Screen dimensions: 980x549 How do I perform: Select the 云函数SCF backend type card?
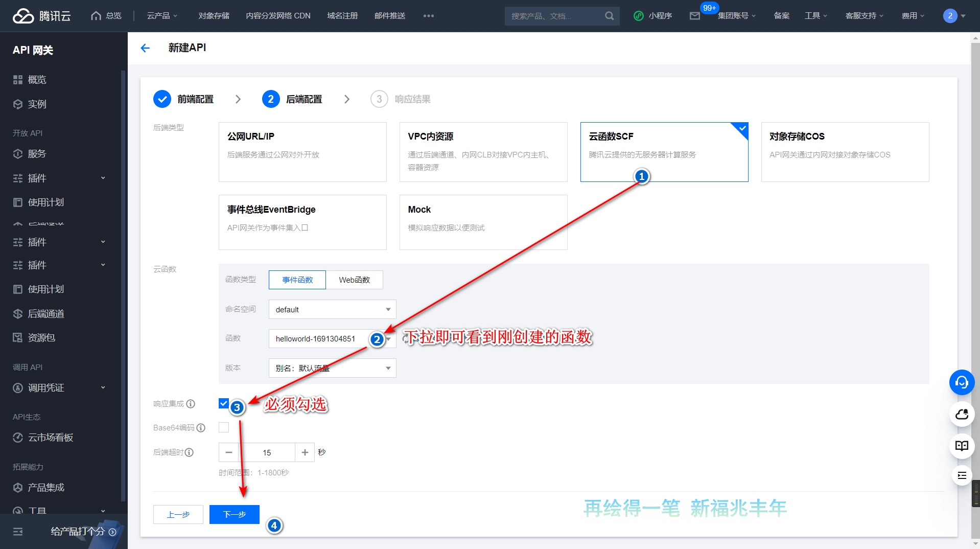[x=664, y=152]
